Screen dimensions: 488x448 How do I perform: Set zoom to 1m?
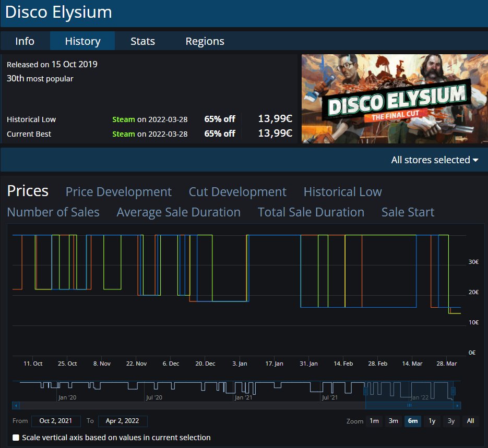click(374, 421)
